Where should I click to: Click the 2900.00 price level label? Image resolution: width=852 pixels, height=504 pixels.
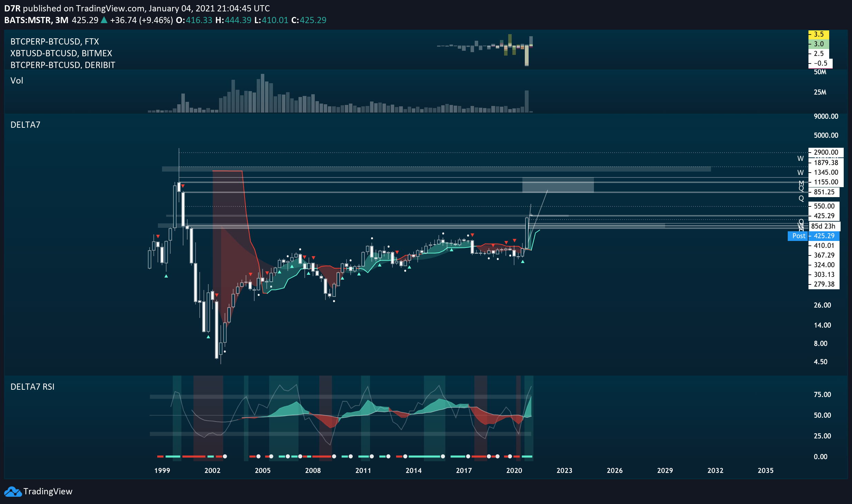click(x=826, y=152)
